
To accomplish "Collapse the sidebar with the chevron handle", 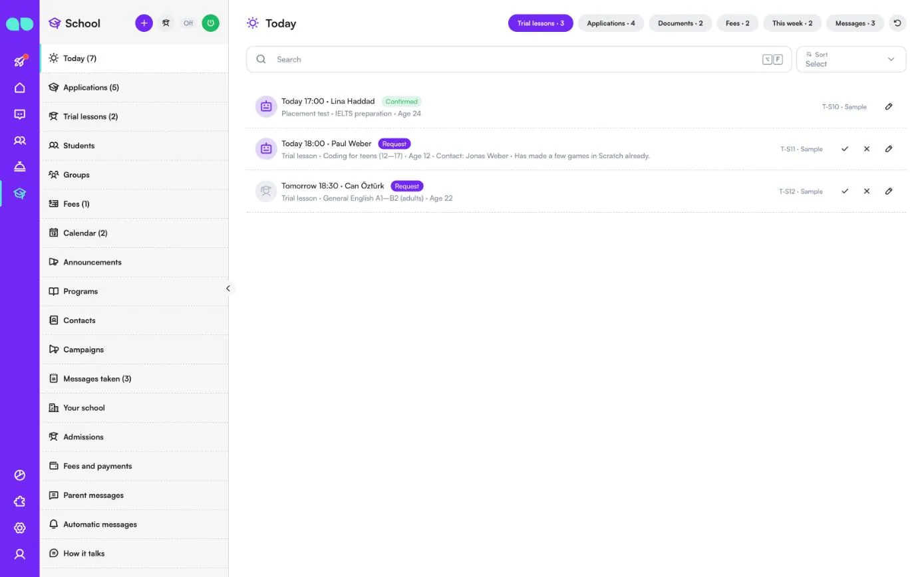I will [x=228, y=288].
